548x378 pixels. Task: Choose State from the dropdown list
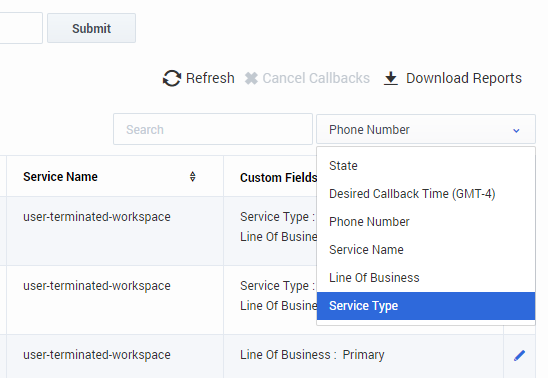426,166
